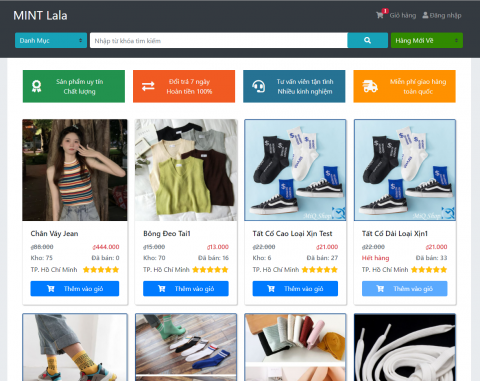Click the Miễn phí giao hàng banner
Screen dimensions: 480x381
click(404, 86)
